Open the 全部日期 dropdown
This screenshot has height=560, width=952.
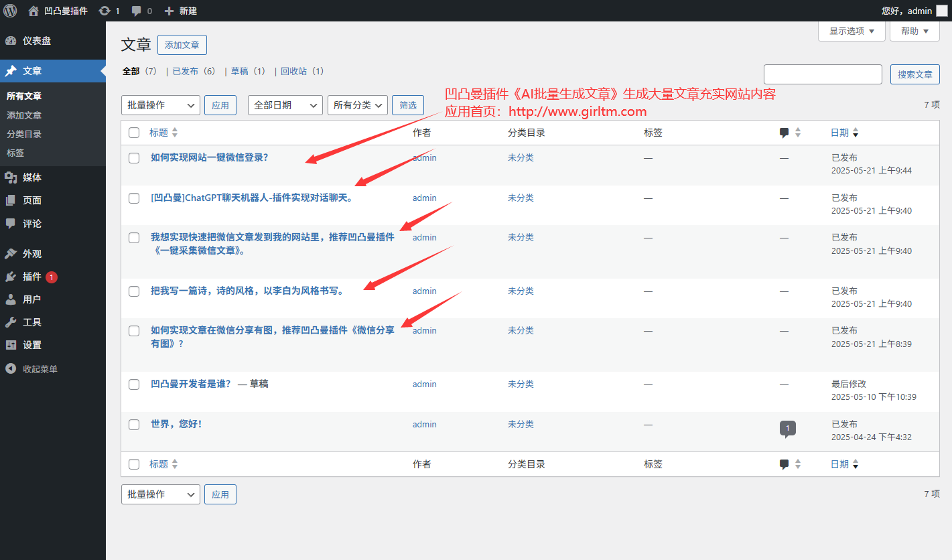[285, 105]
